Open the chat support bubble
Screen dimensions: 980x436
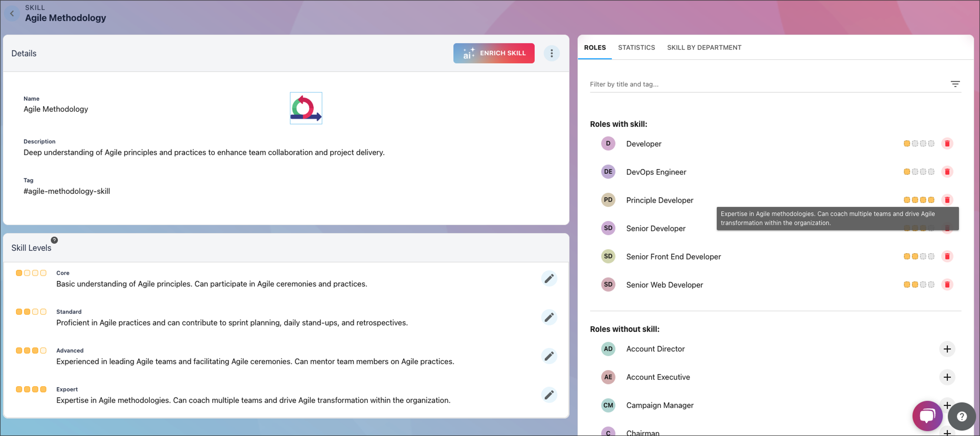(927, 416)
